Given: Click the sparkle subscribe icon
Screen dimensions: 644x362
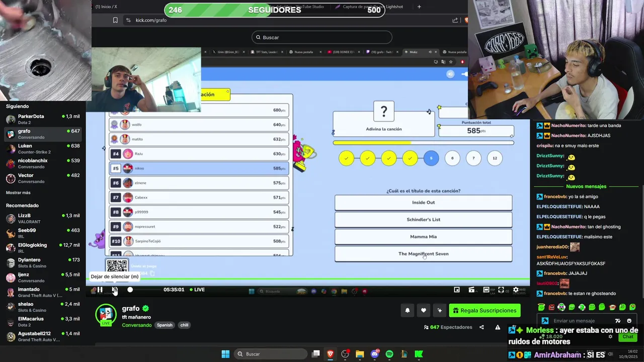Looking at the screenshot, I should click(x=440, y=311).
